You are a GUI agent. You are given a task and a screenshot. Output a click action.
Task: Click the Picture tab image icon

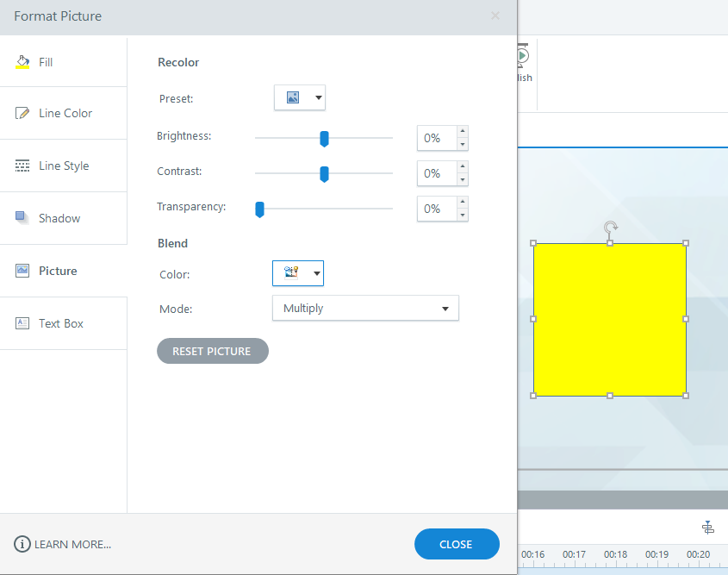(22, 271)
